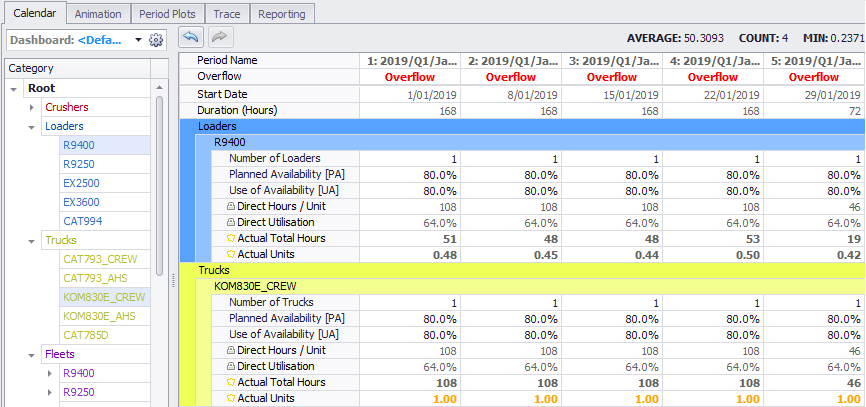This screenshot has width=866, height=407.
Task: Click lock icon beside KOM830E_CREW Direct Utilisation
Action: pos(230,366)
